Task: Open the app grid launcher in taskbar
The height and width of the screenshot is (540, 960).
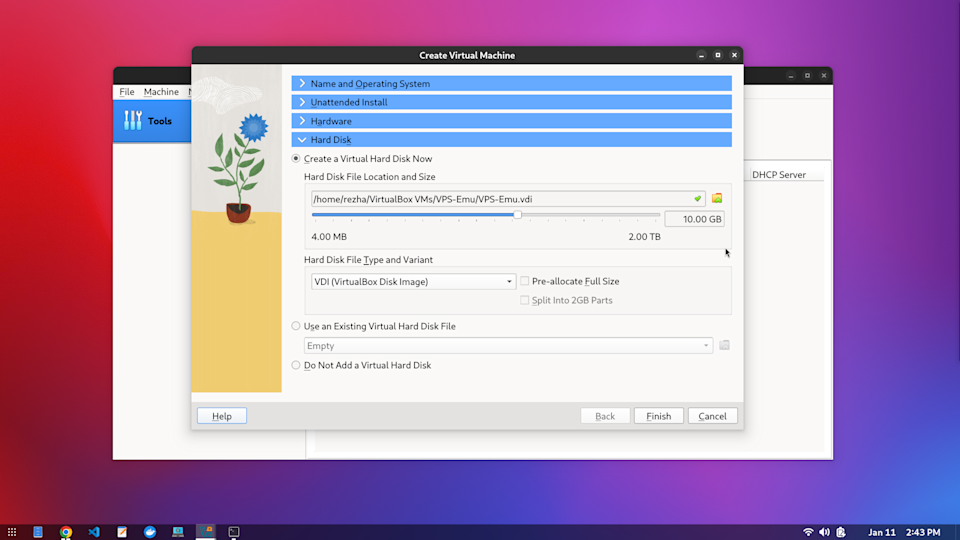Action: (x=12, y=532)
